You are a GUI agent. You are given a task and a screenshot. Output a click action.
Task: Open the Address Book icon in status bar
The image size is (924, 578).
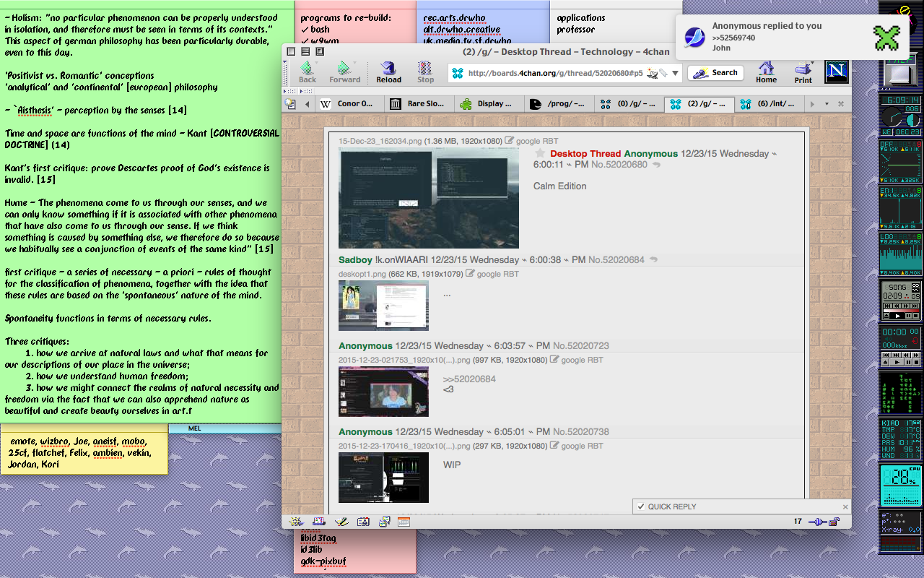coord(363,522)
